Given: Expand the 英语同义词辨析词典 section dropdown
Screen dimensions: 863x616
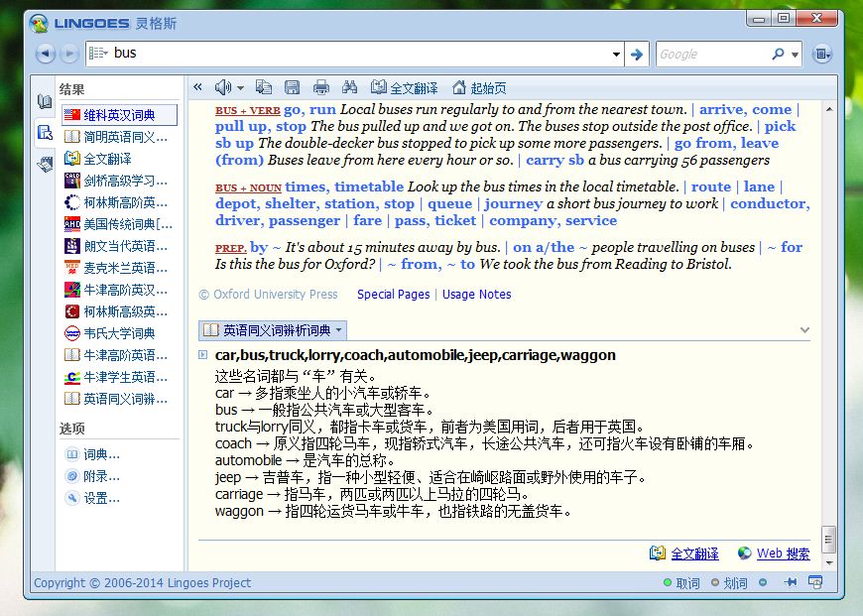Looking at the screenshot, I should click(339, 329).
